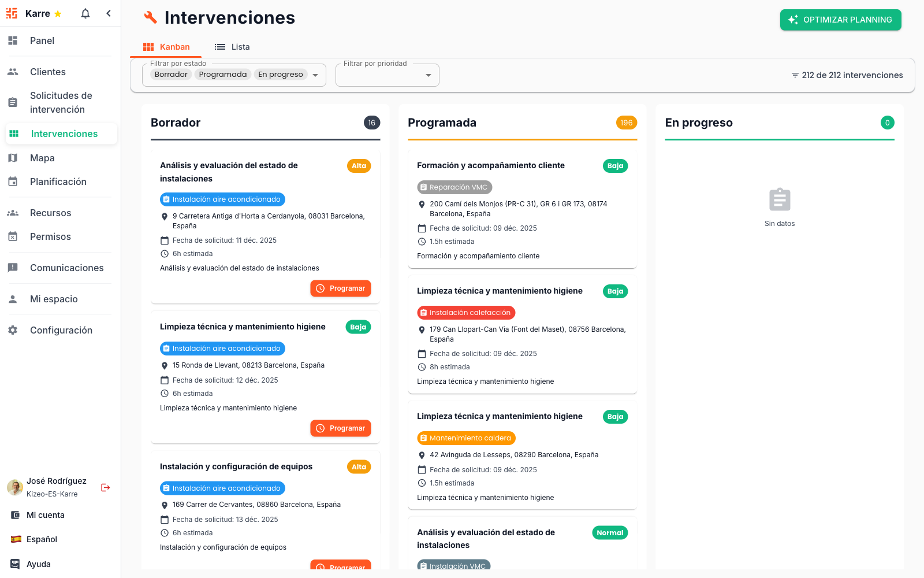Image resolution: width=924 pixels, height=578 pixels.
Task: Deselect the Programada state filter
Action: pos(223,74)
